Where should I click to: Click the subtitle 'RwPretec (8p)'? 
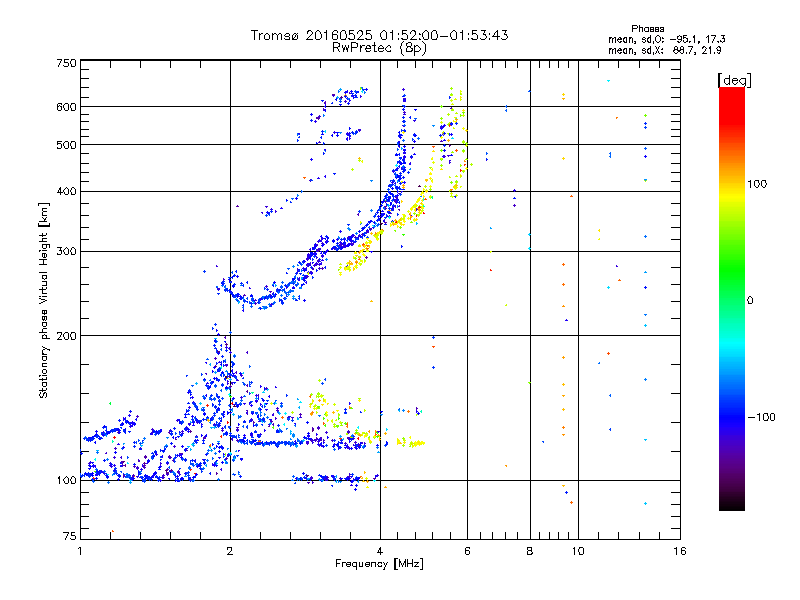coord(380,48)
